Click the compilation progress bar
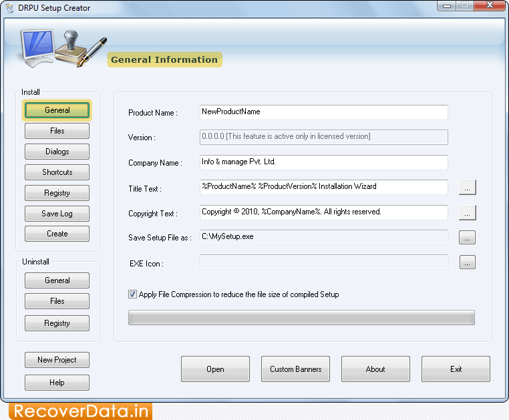Screen dimensions: 509x420 coord(301,317)
